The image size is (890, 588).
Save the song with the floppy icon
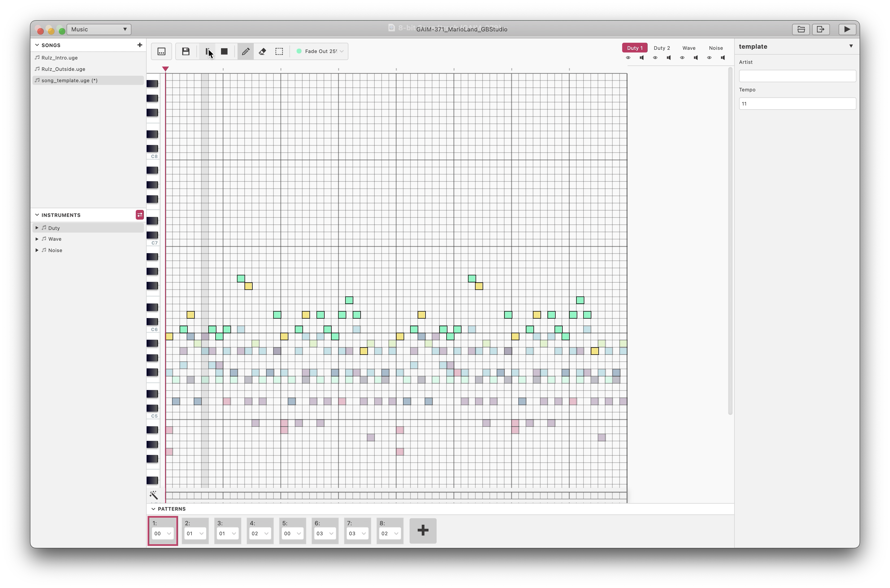pos(186,51)
